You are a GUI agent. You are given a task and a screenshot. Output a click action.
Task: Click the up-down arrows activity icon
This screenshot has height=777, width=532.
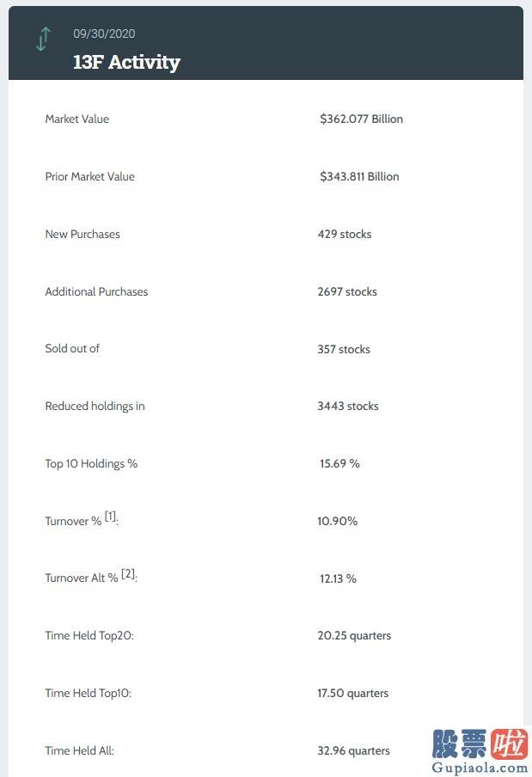(x=43, y=40)
